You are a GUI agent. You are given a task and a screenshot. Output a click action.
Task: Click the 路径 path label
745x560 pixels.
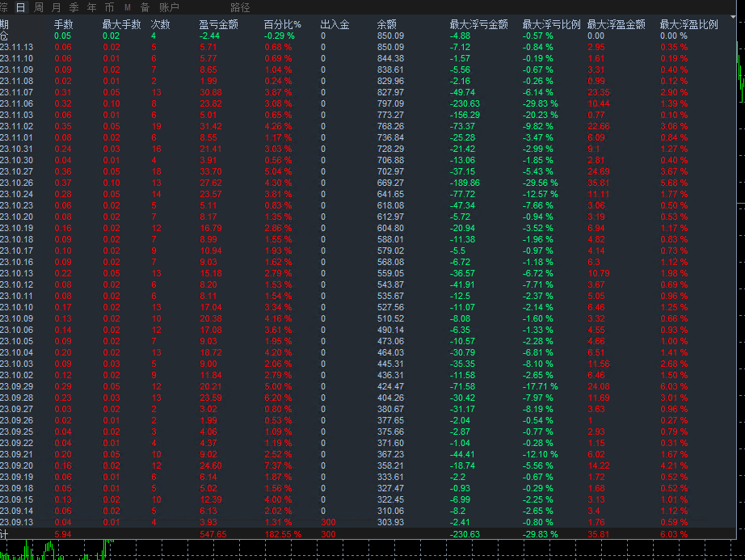click(x=240, y=7)
